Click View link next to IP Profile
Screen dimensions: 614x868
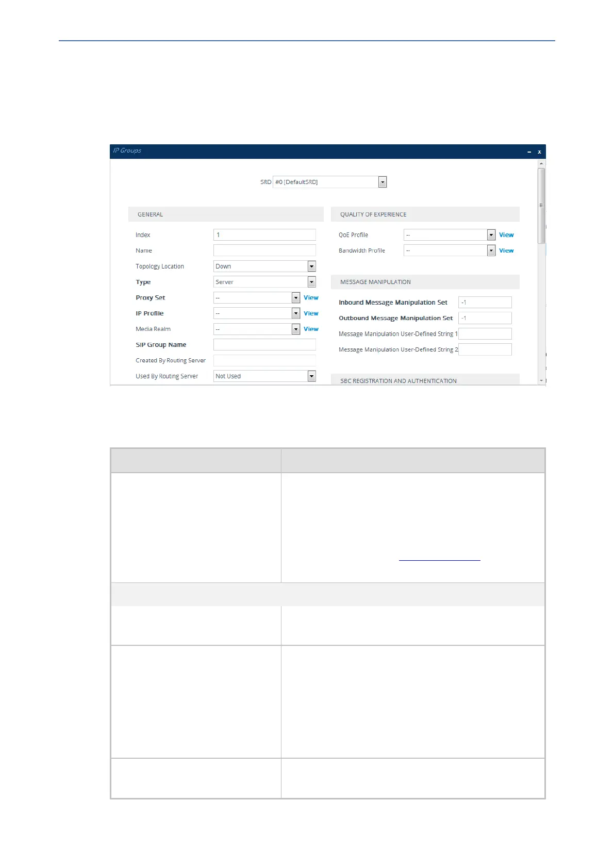(311, 313)
